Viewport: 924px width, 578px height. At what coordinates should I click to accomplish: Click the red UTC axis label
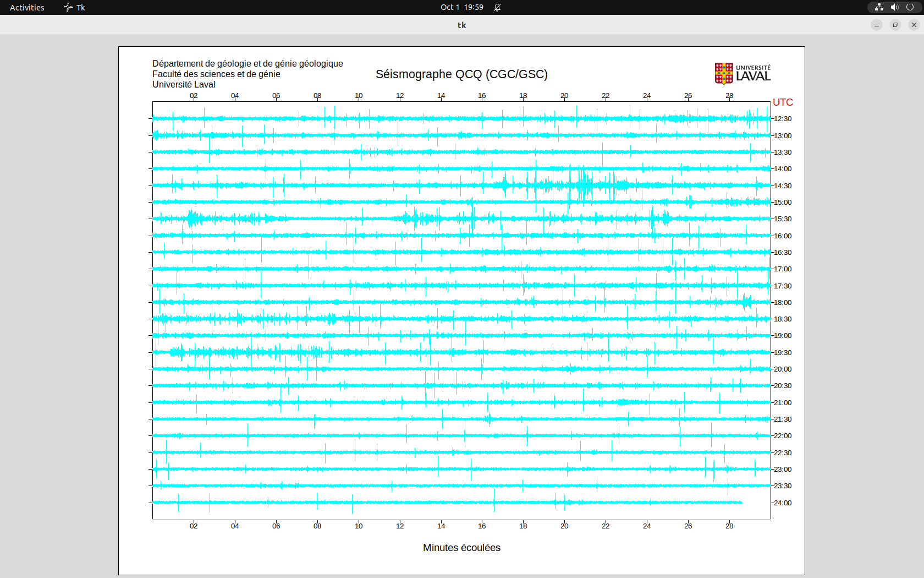click(783, 102)
